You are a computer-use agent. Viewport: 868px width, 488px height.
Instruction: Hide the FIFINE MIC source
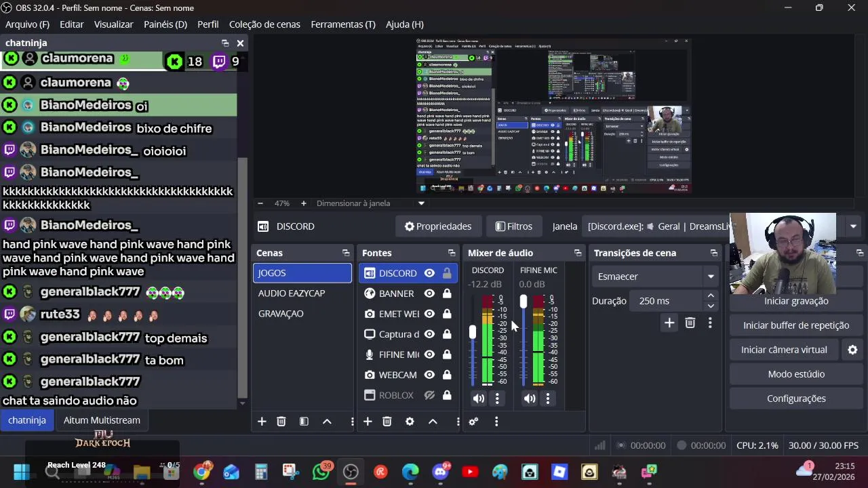point(429,354)
